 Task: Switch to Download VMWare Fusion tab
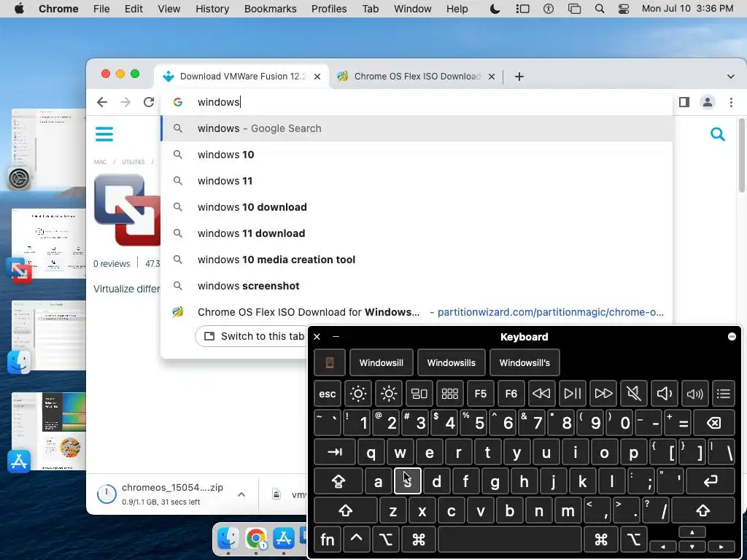(x=241, y=76)
